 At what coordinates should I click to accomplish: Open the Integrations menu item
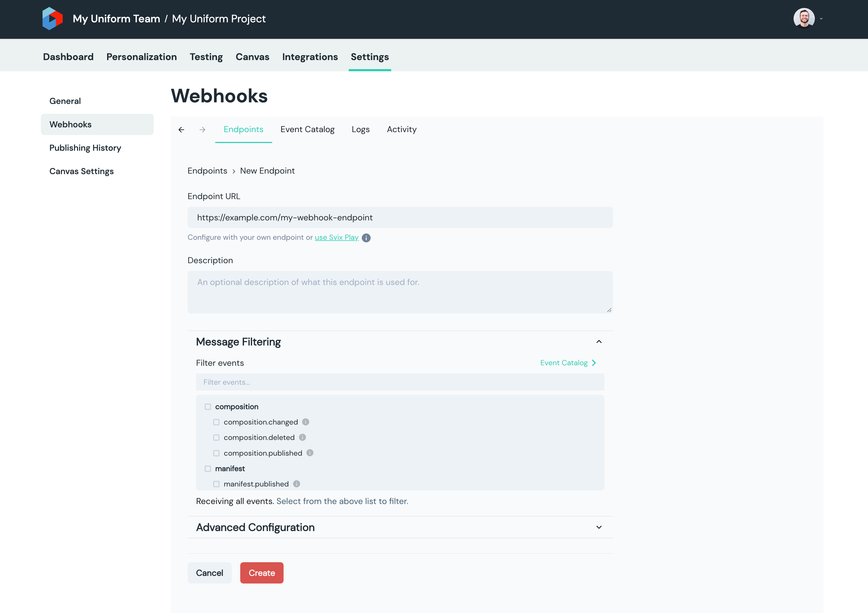point(310,57)
